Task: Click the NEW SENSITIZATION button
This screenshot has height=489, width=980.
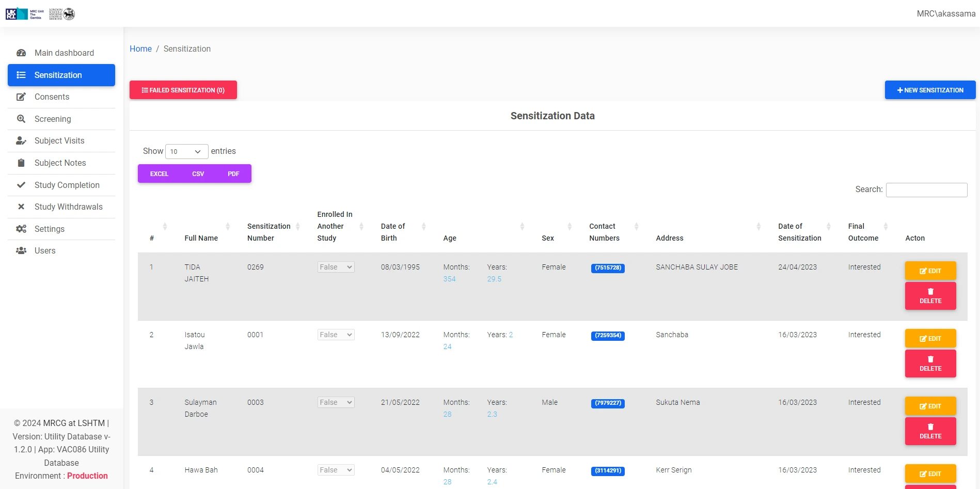Action: point(929,90)
